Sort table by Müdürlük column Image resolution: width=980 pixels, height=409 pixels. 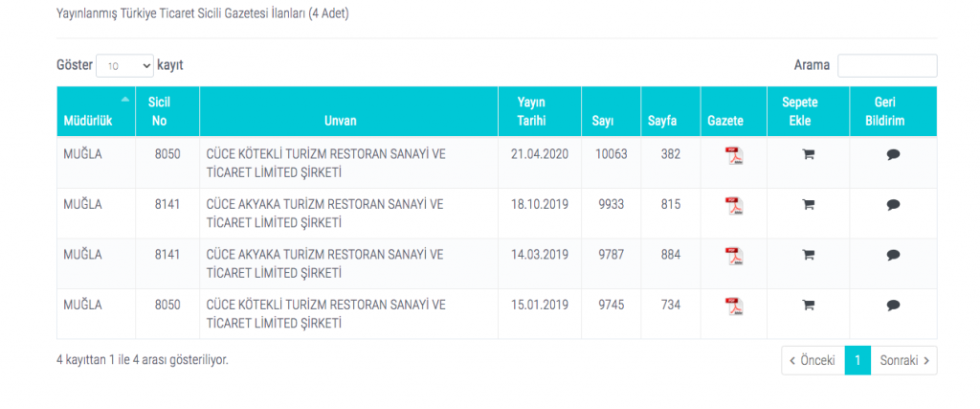tap(97, 111)
